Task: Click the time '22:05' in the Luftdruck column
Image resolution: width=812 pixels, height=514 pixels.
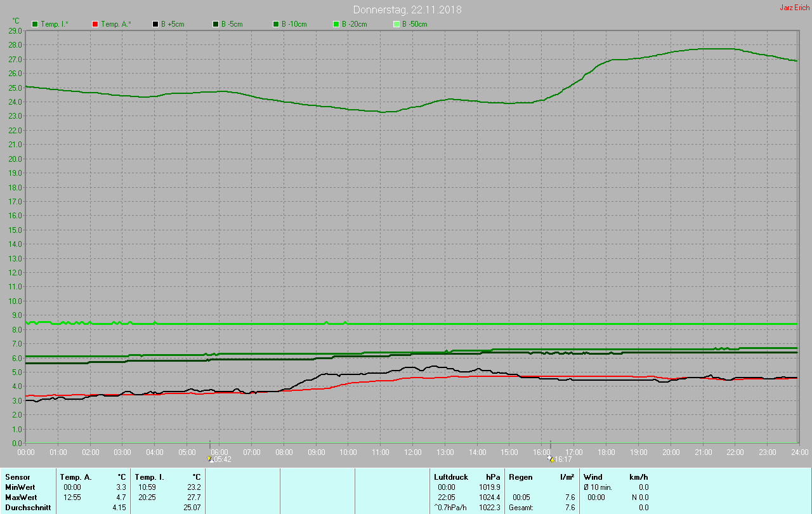Action: tap(447, 498)
